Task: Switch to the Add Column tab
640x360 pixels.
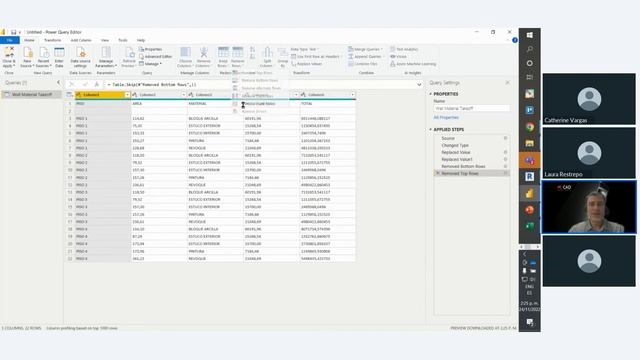Action: [x=81, y=40]
